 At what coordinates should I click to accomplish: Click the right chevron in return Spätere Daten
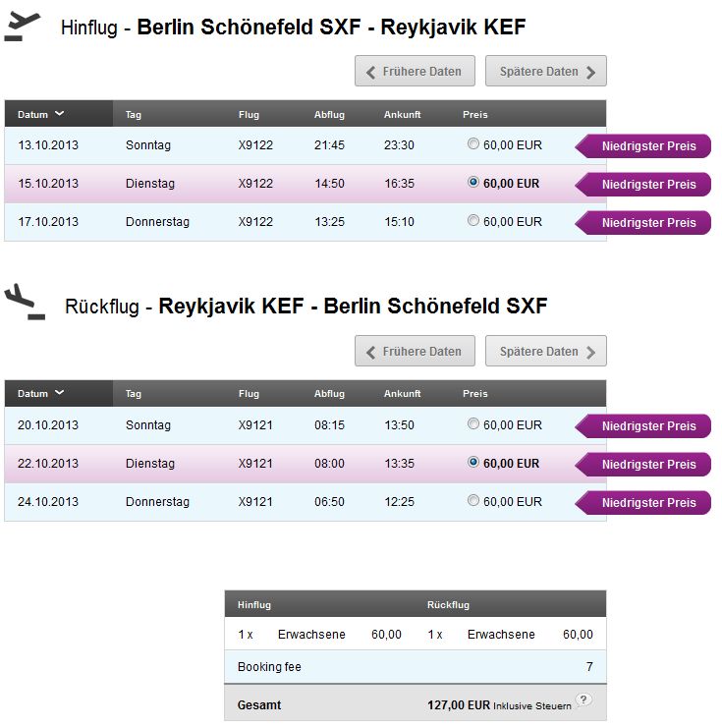pos(590,353)
